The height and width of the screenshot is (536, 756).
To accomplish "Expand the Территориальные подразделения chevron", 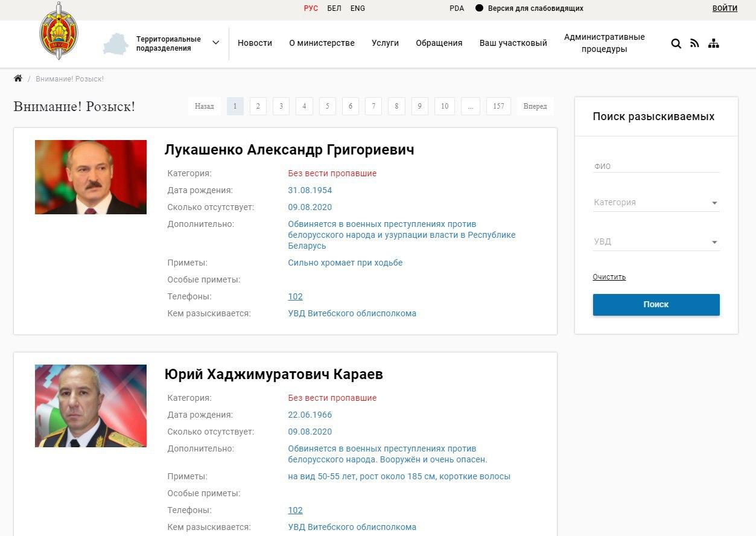I will (215, 43).
